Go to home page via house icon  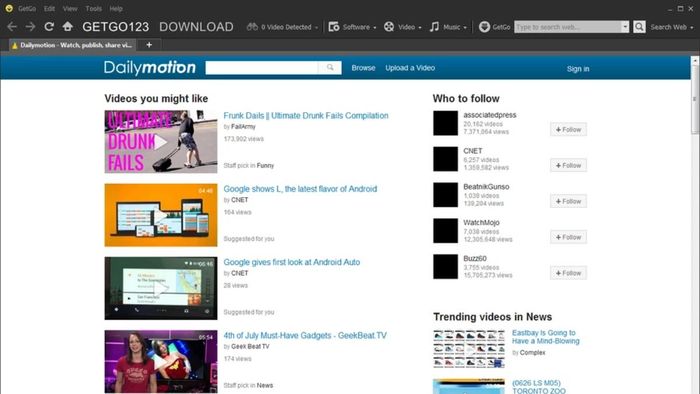pyautogui.click(x=67, y=26)
